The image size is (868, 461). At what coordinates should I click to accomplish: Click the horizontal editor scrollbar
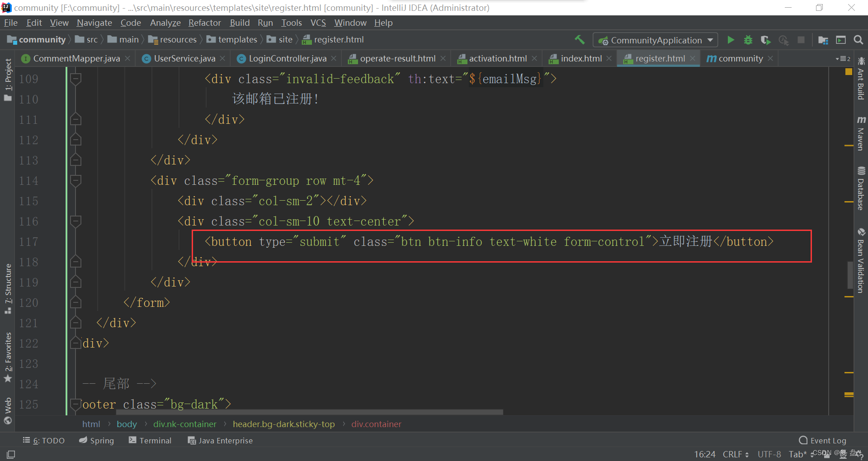310,412
